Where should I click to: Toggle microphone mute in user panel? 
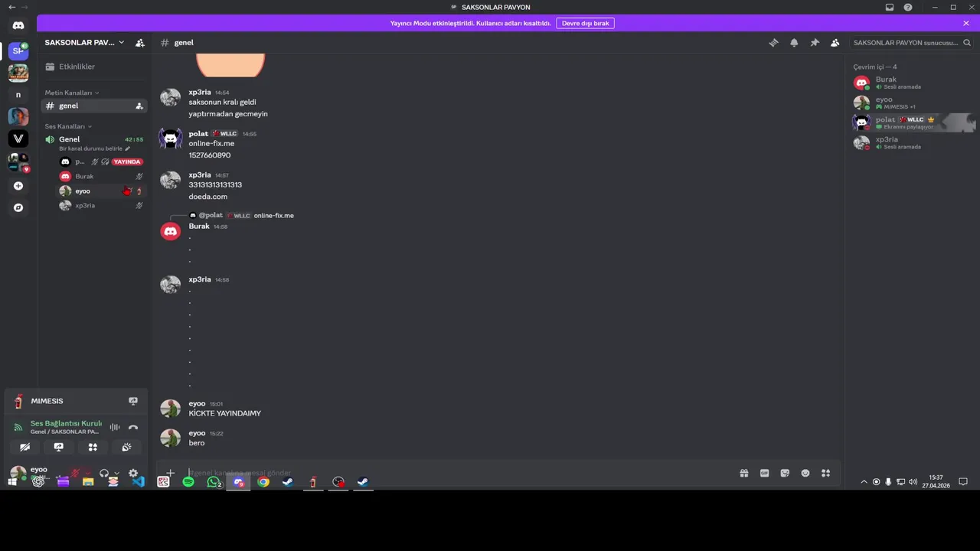click(x=76, y=473)
